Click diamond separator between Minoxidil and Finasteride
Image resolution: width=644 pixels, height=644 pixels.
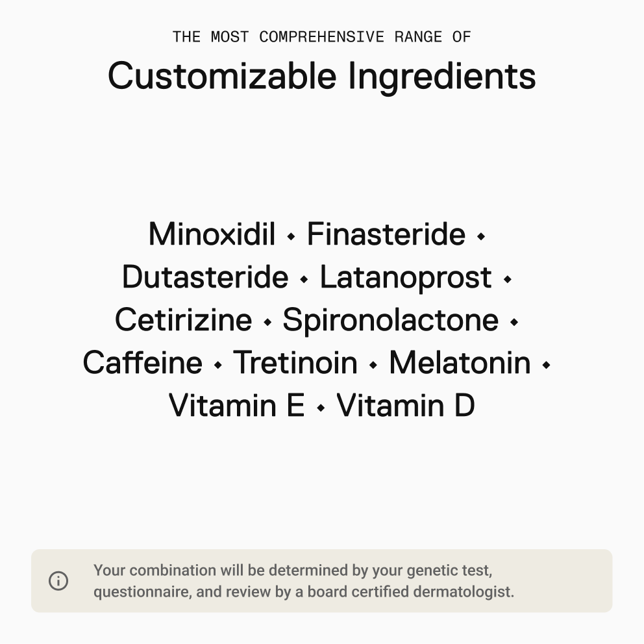tap(291, 236)
